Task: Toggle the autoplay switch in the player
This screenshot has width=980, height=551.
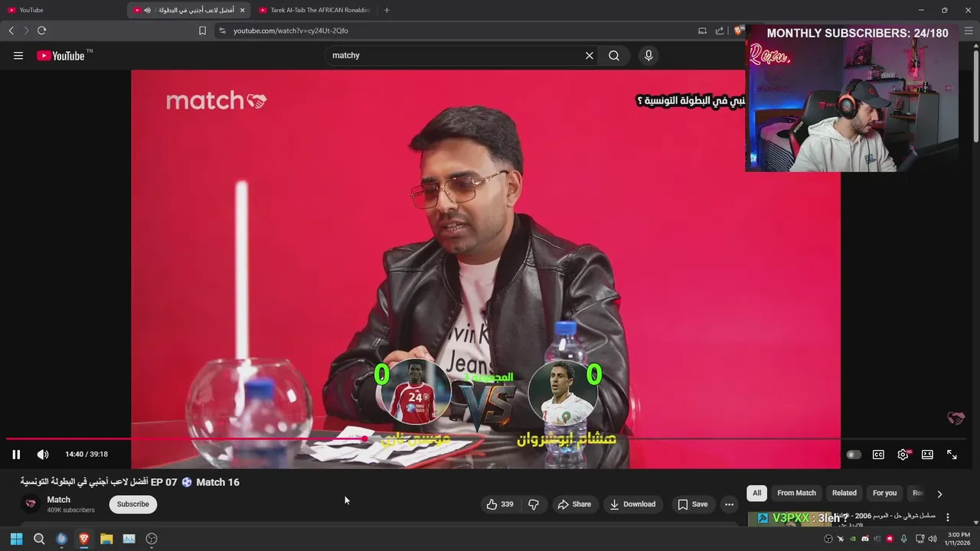Action: tap(854, 455)
